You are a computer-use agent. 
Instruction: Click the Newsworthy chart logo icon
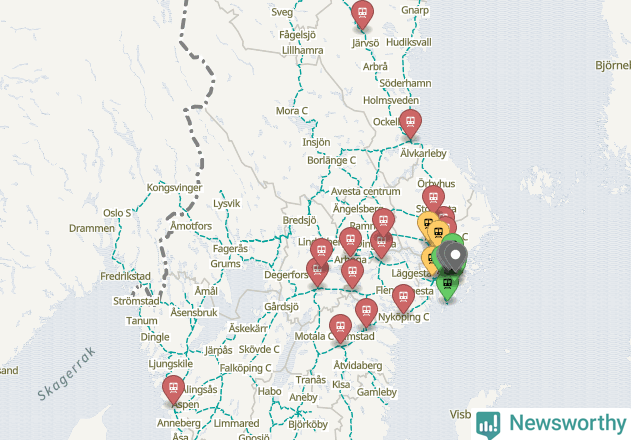point(489,423)
